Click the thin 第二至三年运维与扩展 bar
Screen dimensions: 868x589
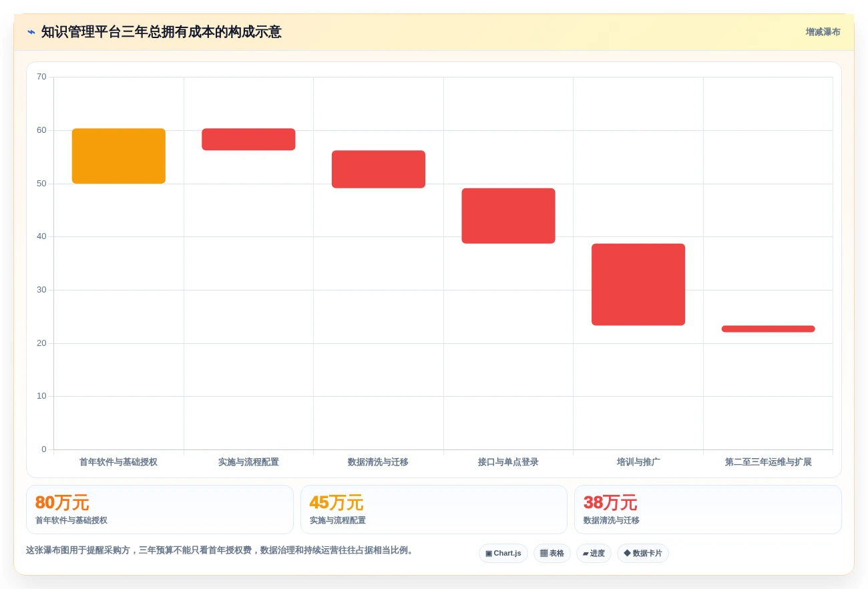pyautogui.click(x=768, y=329)
